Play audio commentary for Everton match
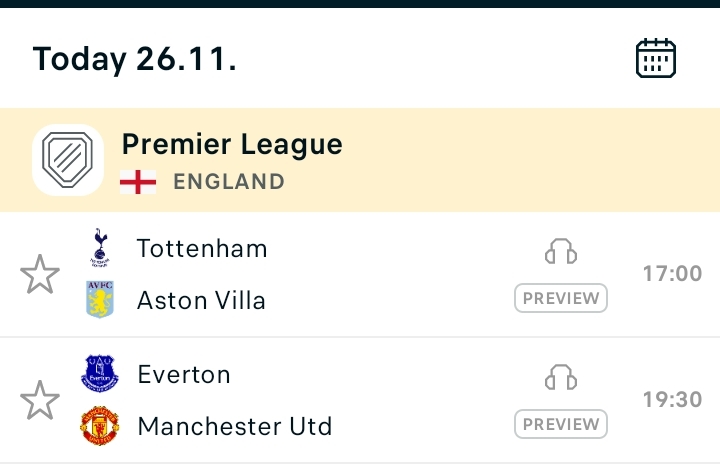This screenshot has height=464, width=720. tap(561, 377)
